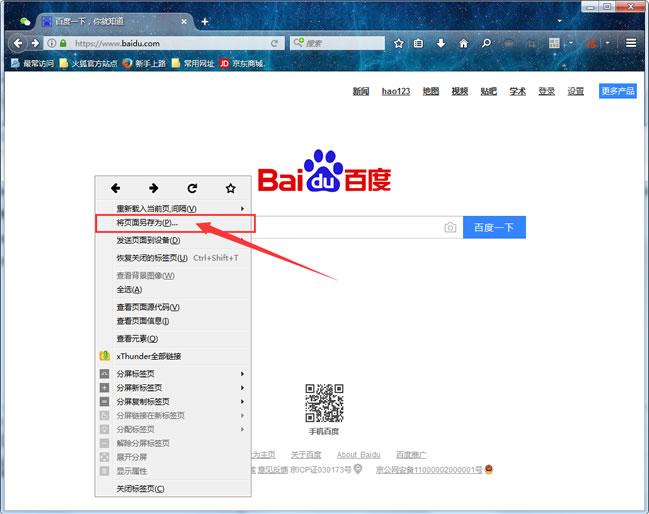
Task: Click the green secure padlock icon
Action: [x=63, y=43]
